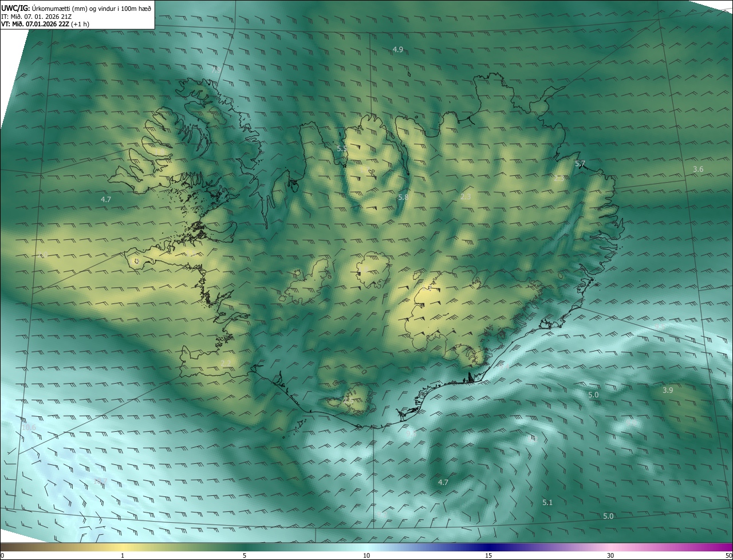Click the color scale tick labeled 15
The height and width of the screenshot is (560, 733).
pos(488,555)
